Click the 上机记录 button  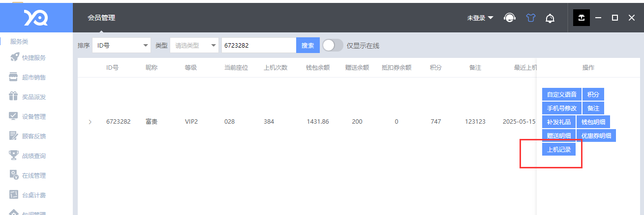coord(559,149)
